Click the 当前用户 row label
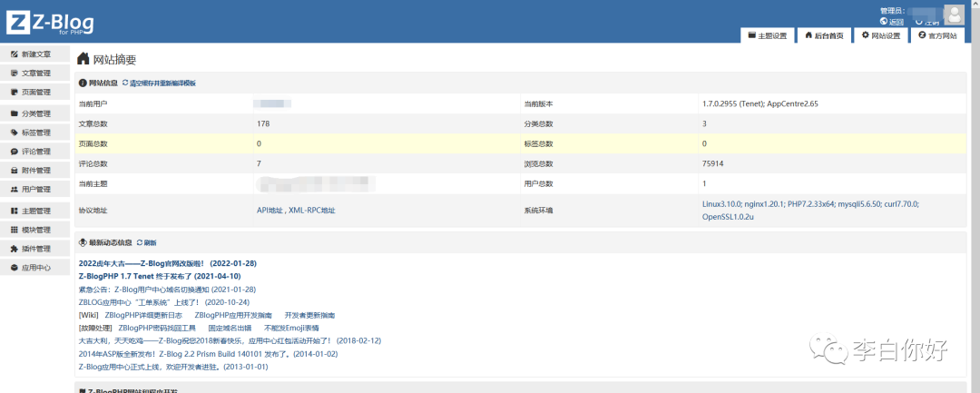 [93, 103]
